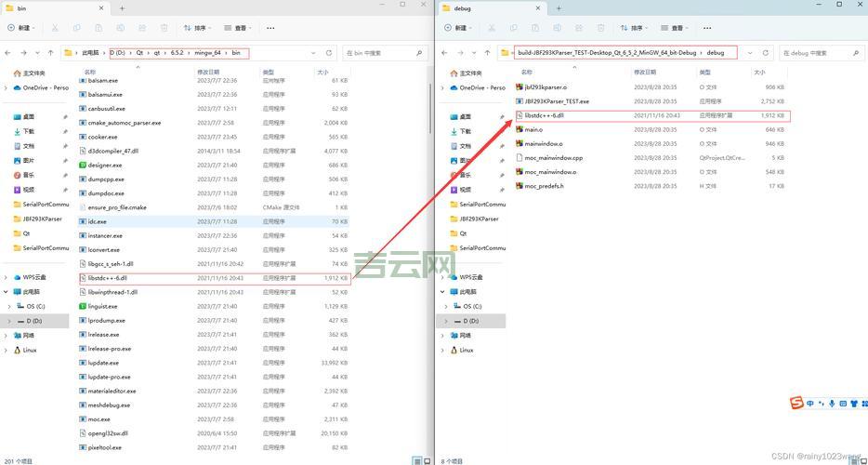868x465 pixels.
Task: Switch bin window to details view icon
Action: [415, 460]
